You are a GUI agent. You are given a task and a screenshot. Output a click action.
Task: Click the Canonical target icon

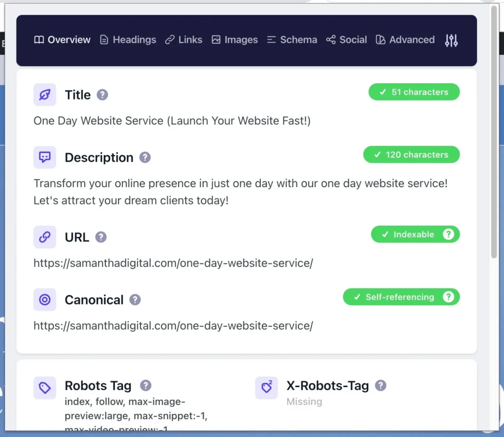point(45,300)
